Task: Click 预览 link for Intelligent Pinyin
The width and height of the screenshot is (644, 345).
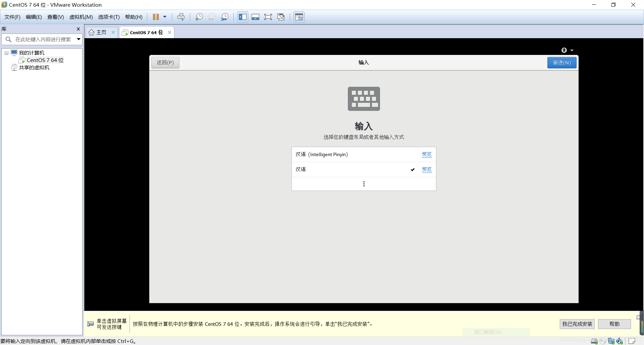Action: [427, 154]
